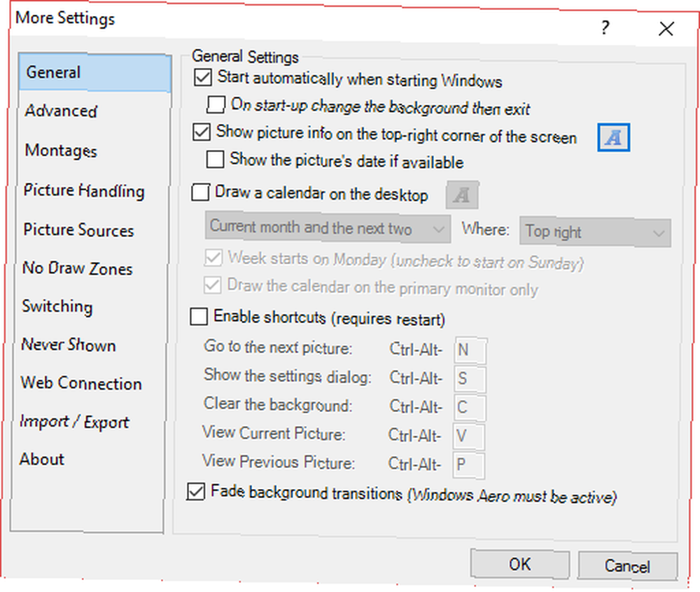The width and height of the screenshot is (700, 592).
Task: Enable shortcuts checkbox
Action: pos(199,317)
